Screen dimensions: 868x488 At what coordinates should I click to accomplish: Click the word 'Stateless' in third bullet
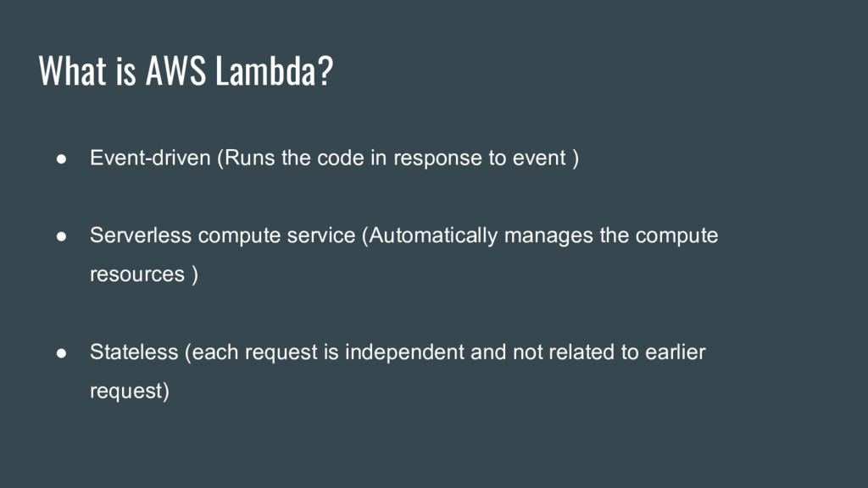pyautogui.click(x=134, y=352)
